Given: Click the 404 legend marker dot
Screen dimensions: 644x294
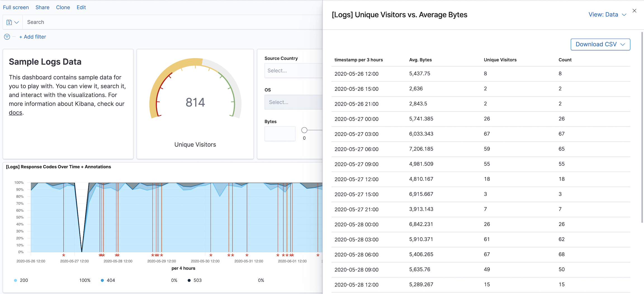Looking at the screenshot, I should point(102,280).
